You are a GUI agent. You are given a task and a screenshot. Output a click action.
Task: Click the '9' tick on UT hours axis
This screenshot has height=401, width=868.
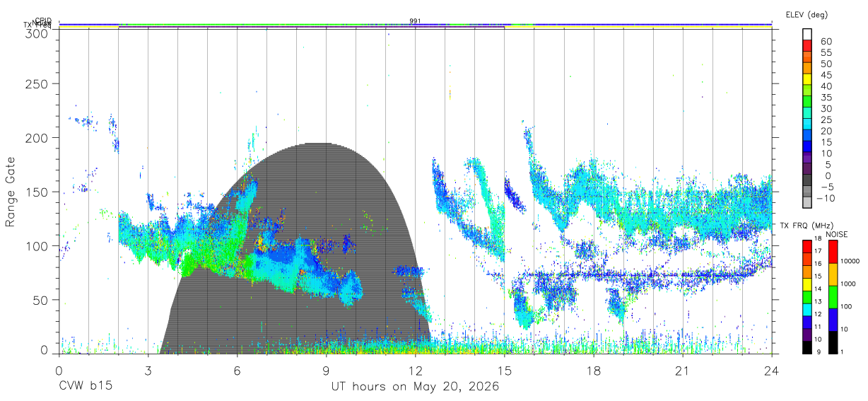click(x=326, y=371)
